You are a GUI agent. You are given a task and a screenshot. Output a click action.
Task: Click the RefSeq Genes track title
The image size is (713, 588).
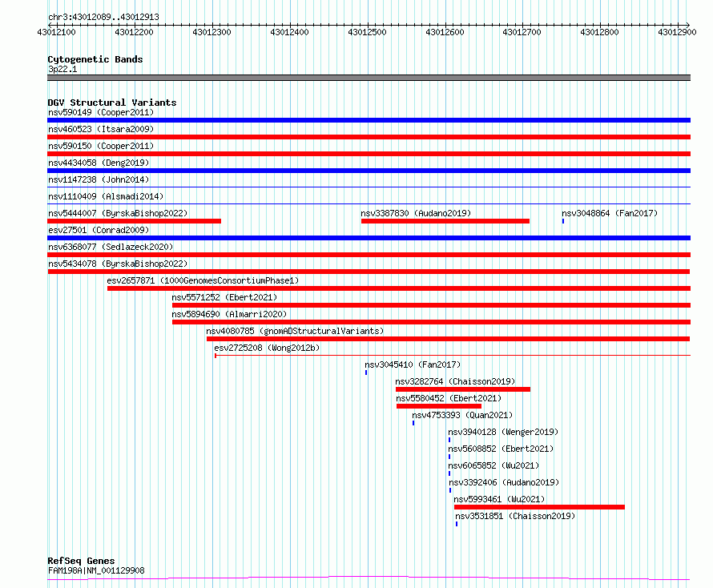tap(81, 561)
